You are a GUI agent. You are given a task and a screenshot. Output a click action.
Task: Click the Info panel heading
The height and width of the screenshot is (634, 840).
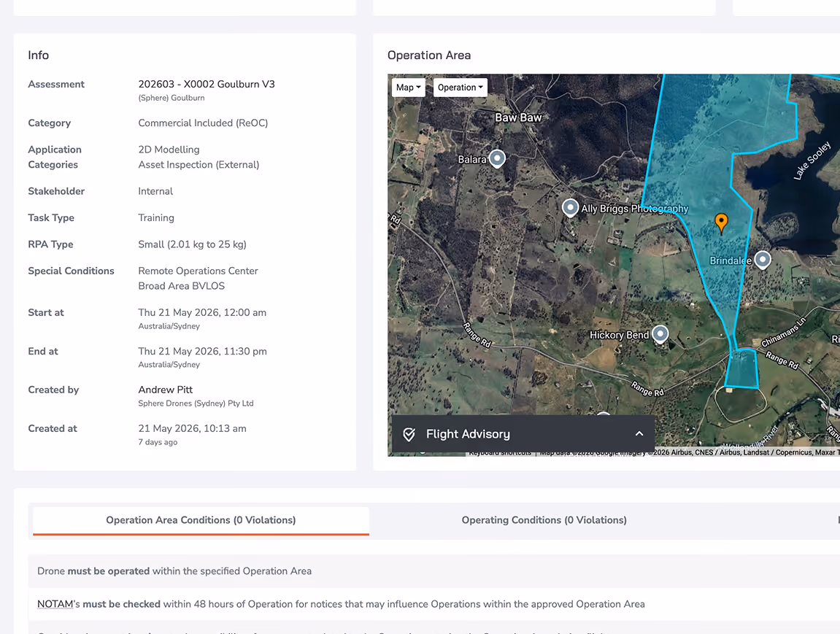[x=38, y=55]
